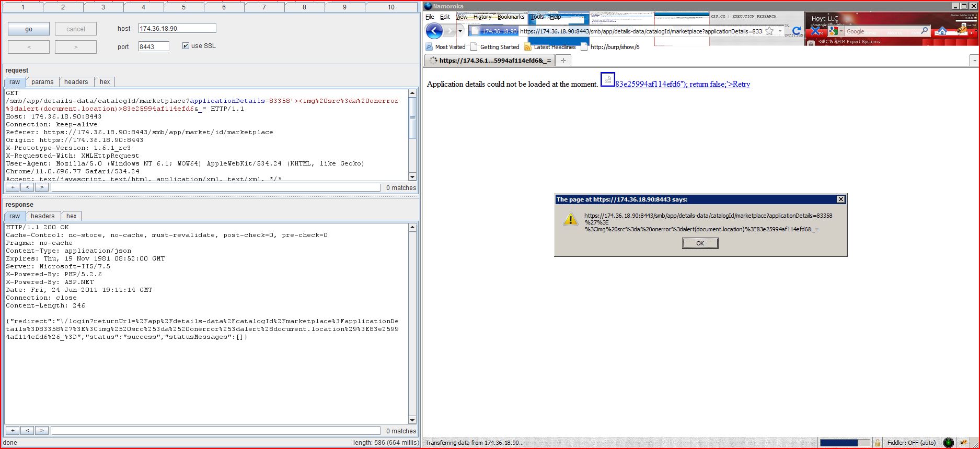This screenshot has width=980, height=449.
Task: Click the history back '<' button in repeater
Action: [29, 47]
